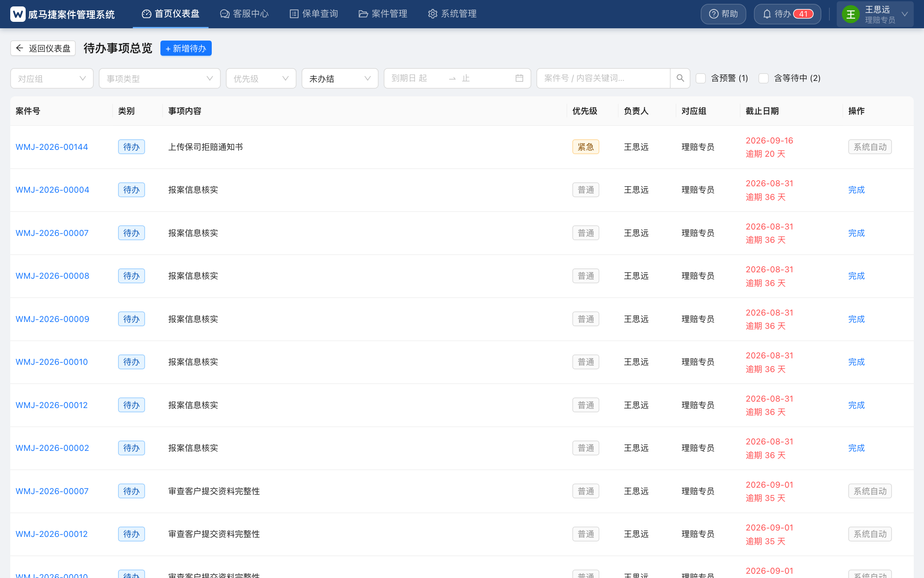Open the 案件管理 menu
This screenshot has width=924, height=578.
pyautogui.click(x=383, y=14)
